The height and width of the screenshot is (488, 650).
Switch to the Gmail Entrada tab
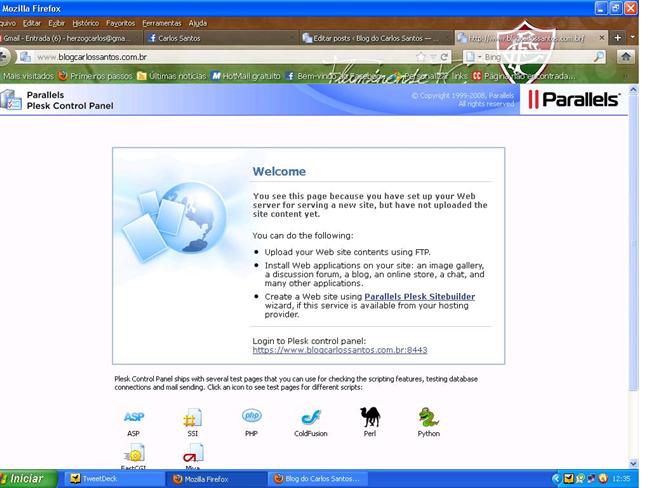(70, 38)
